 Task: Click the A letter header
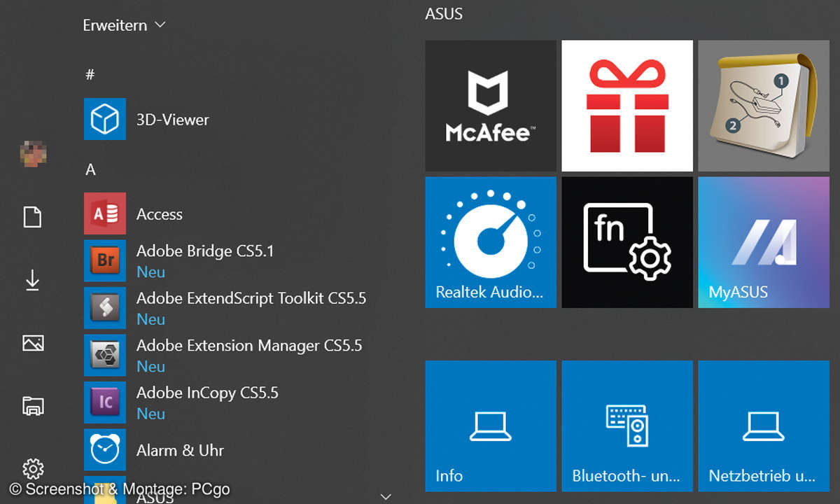tap(90, 169)
